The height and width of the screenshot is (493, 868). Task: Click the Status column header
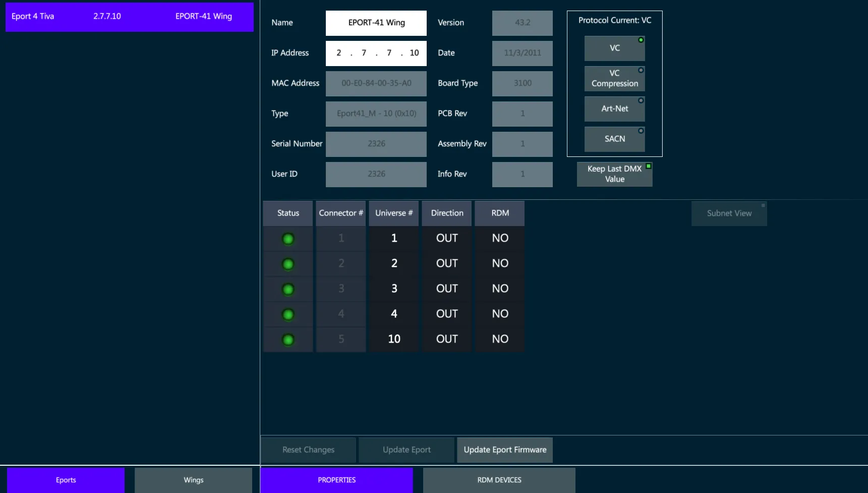(x=288, y=213)
